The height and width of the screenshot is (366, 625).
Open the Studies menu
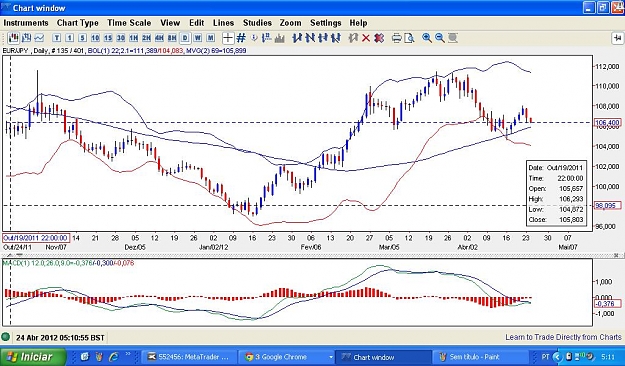click(x=257, y=23)
